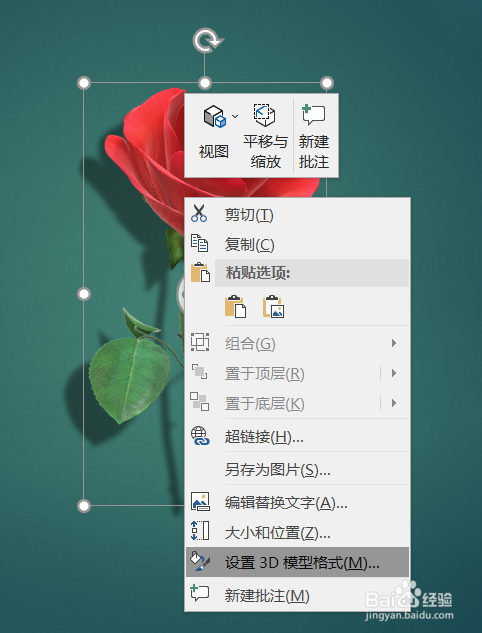Click the group icon beside 组合(G)

pos(200,342)
